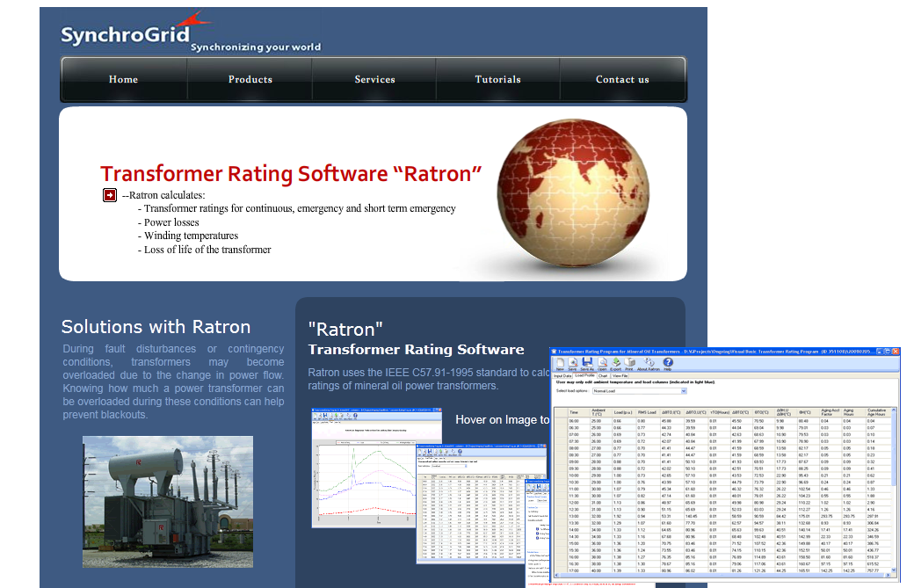This screenshot has width=914, height=588.
Task: Click the Print icon in Ratron toolbar
Action: [629, 362]
